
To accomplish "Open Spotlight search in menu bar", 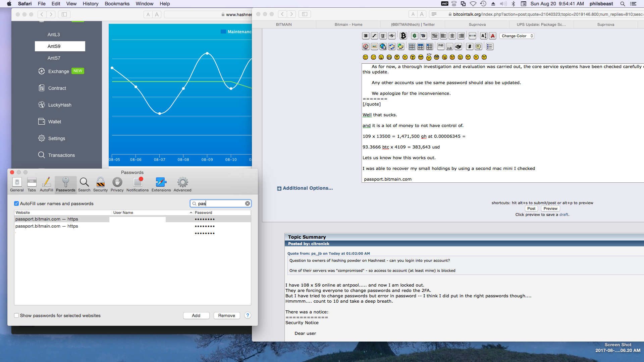I will coord(623,4).
